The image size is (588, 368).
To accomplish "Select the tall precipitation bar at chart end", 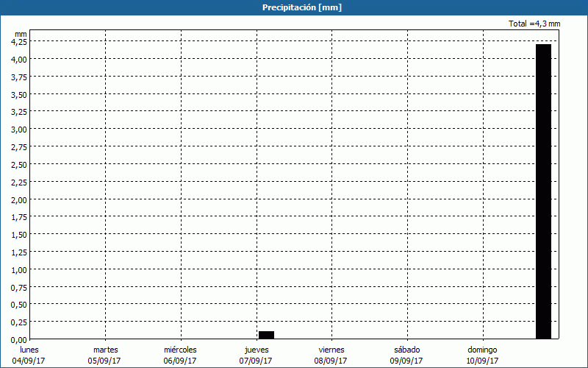I will [543, 191].
